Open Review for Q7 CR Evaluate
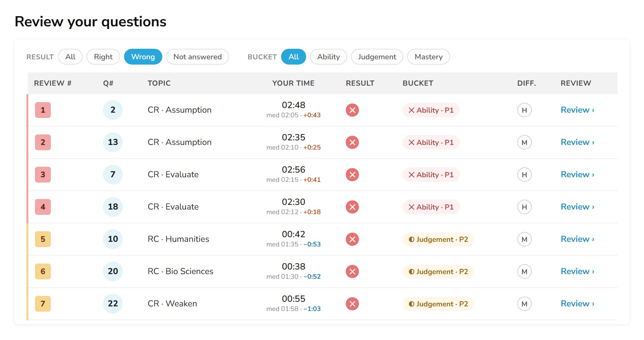The height and width of the screenshot is (340, 644). [577, 175]
